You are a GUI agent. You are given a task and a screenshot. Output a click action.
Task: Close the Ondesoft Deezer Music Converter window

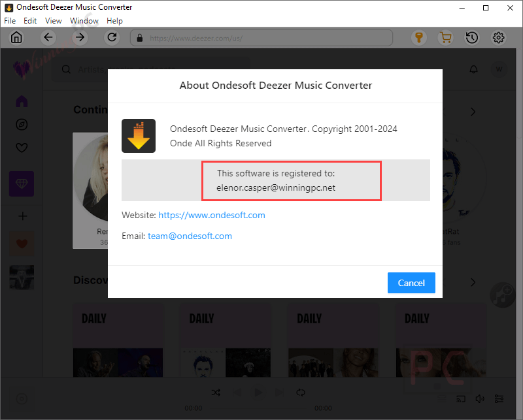pyautogui.click(x=510, y=8)
